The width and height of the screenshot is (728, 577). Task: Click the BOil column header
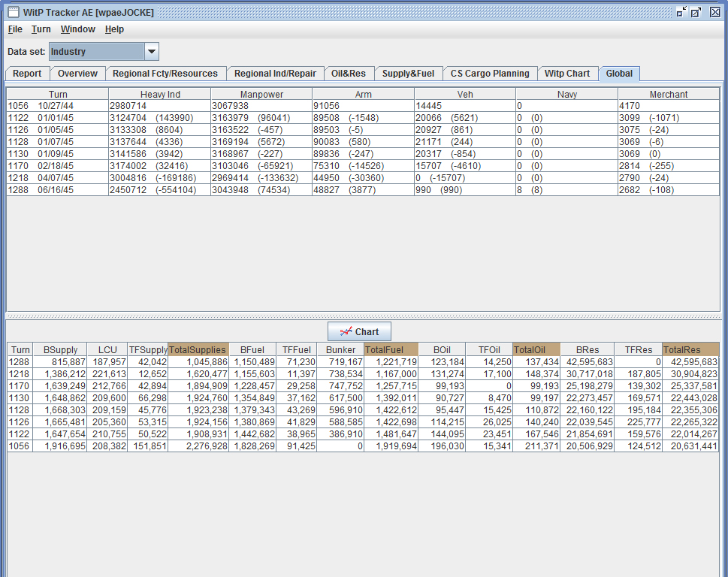pyautogui.click(x=442, y=349)
